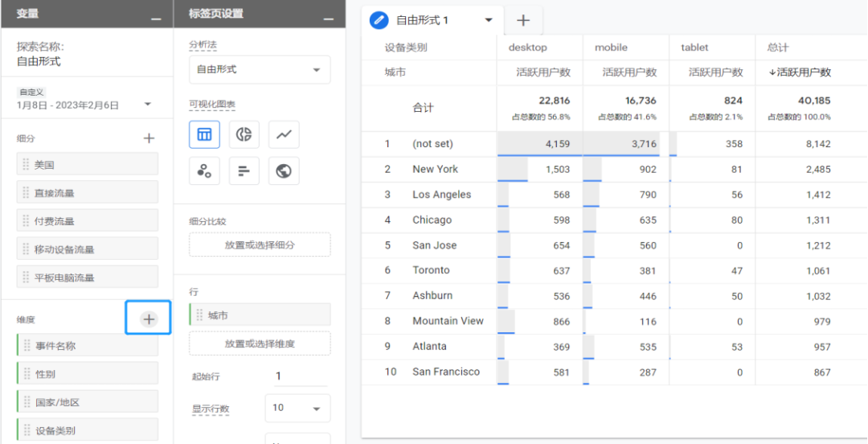Add a new segment with the 细分 plus icon
This screenshot has height=444, width=868.
coord(149,138)
